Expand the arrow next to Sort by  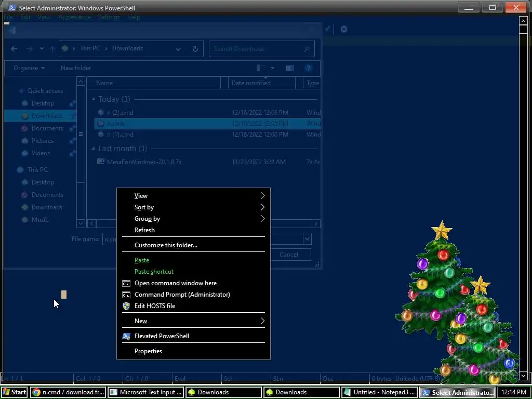262,207
